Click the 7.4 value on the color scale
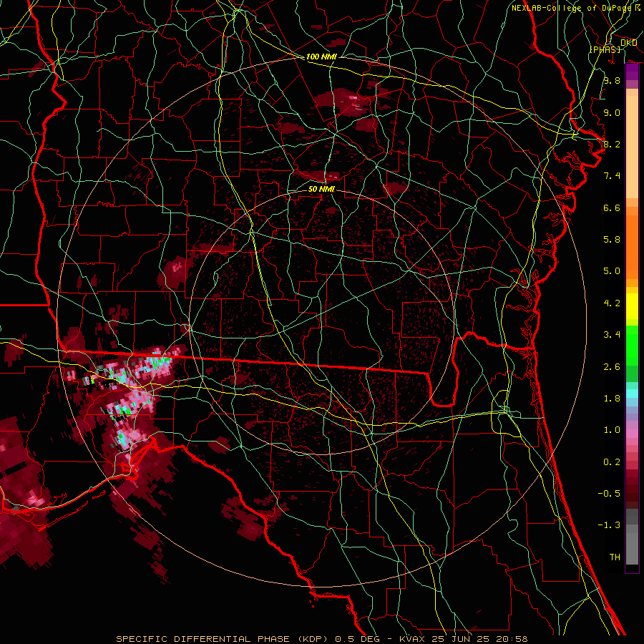The height and width of the screenshot is (644, 644). [612, 176]
